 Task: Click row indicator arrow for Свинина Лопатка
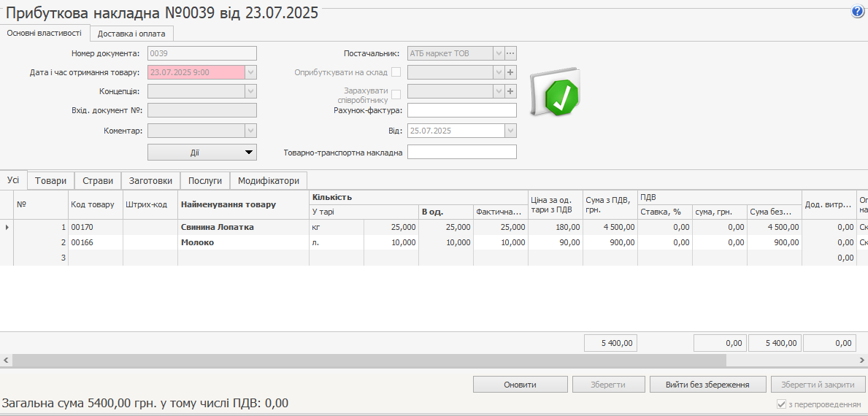[x=7, y=228]
